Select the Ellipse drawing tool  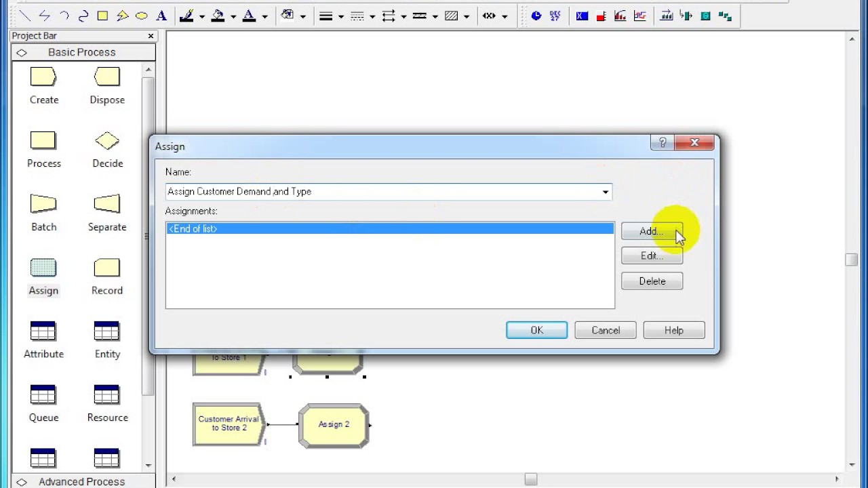coord(142,16)
